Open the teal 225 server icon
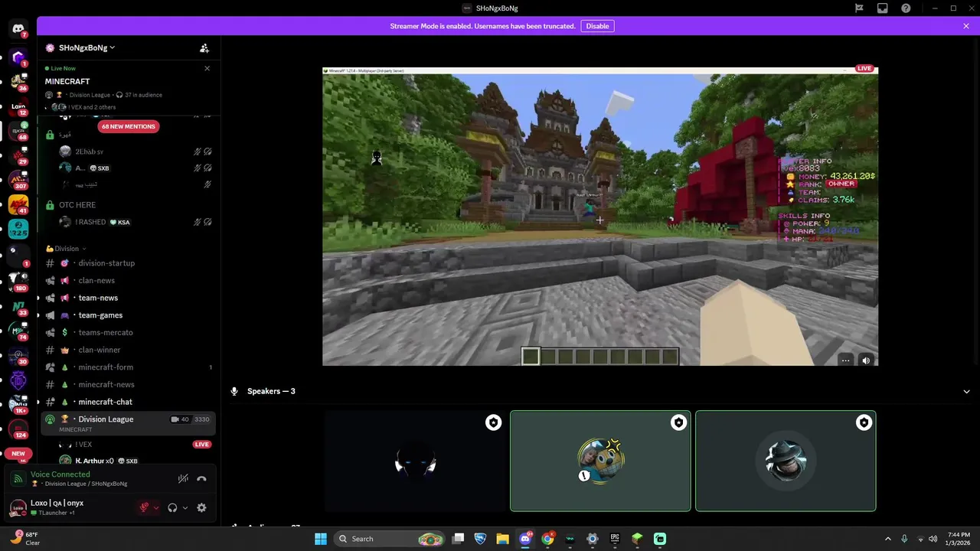980x551 pixels. tap(18, 229)
